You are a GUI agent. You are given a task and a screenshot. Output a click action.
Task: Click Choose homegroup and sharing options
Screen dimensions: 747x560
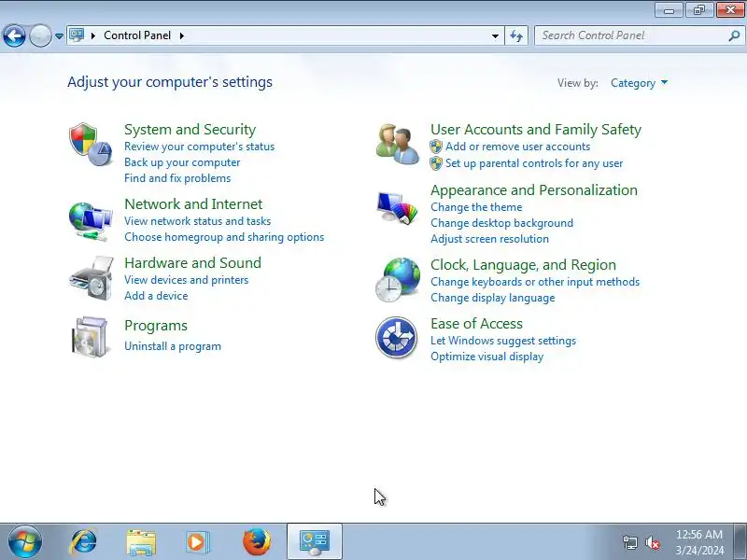coord(224,237)
